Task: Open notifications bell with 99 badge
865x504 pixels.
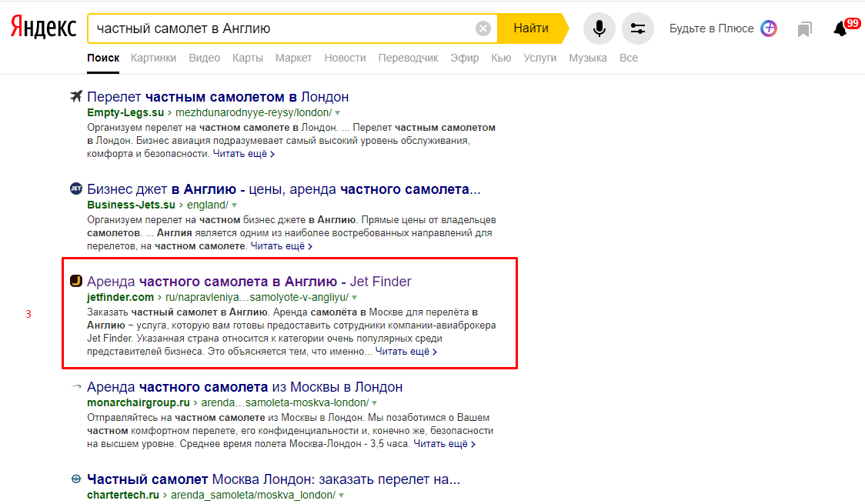Action: [x=845, y=27]
